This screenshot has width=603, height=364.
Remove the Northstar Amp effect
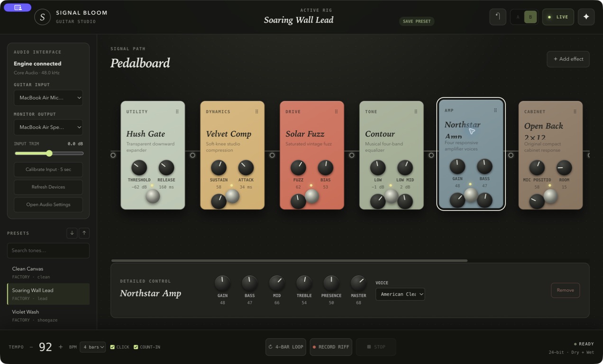pyautogui.click(x=565, y=290)
